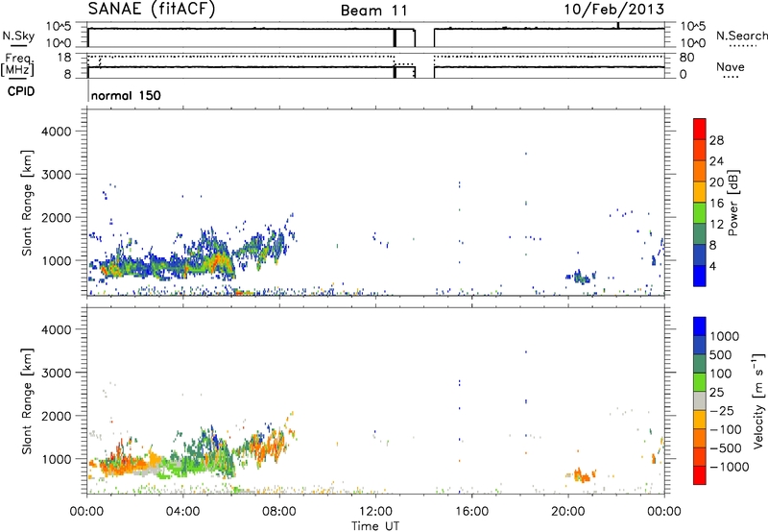
Task: Click the data gap between 13:40 and 14:25 in the sky noise trace
Action: coord(424,37)
